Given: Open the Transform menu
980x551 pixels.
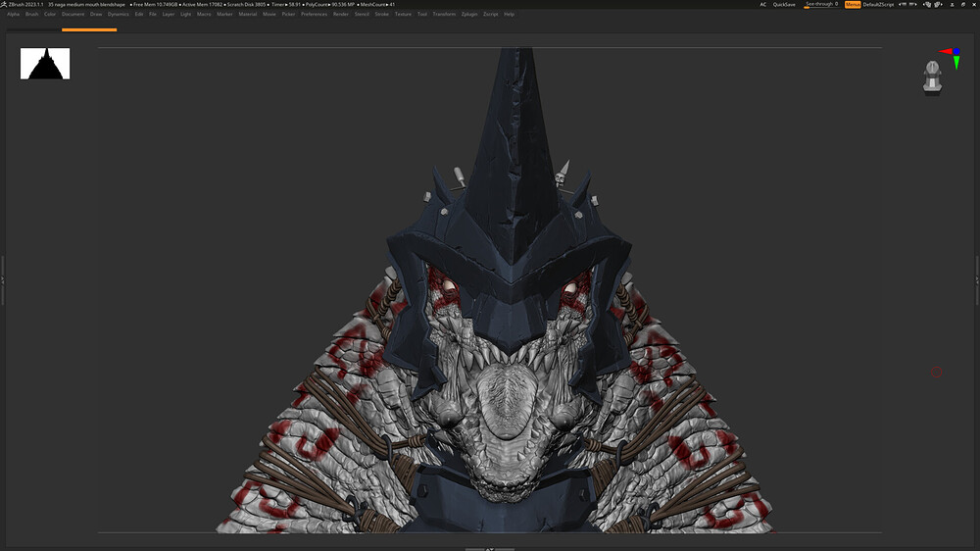Looking at the screenshot, I should pos(444,15).
